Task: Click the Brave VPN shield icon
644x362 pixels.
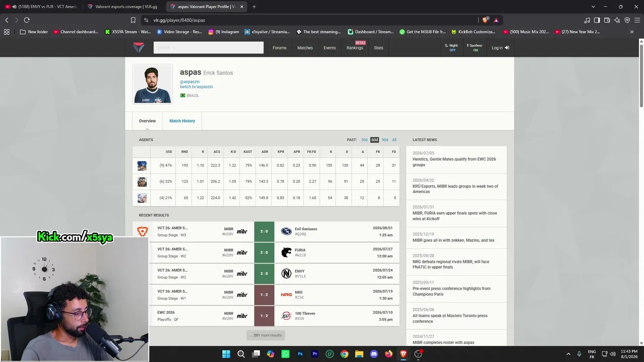Action: click(x=627, y=20)
